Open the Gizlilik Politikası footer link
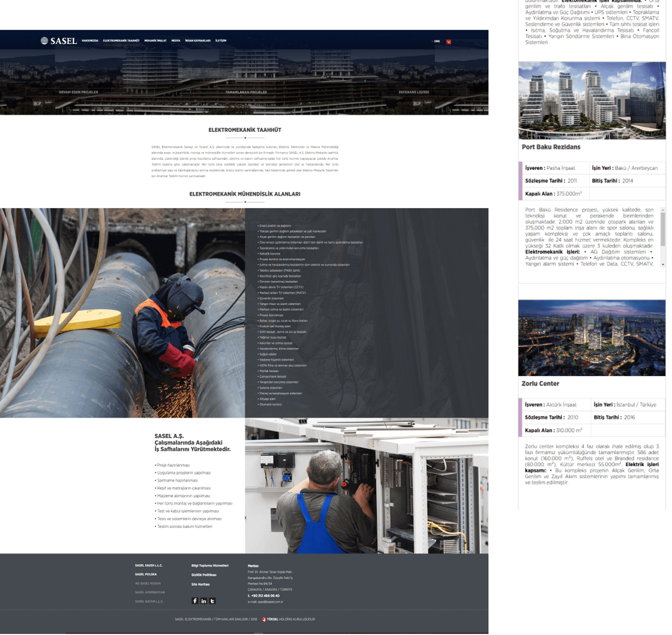Image resolution: width=672 pixels, height=635 pixels. [204, 574]
